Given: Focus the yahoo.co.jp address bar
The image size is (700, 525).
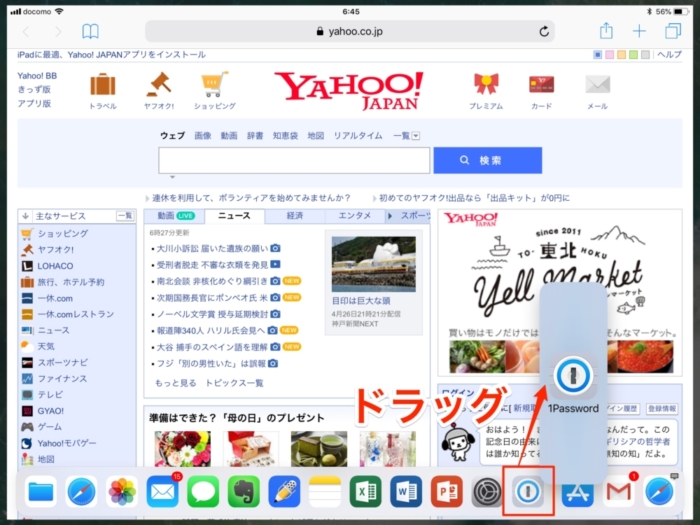Looking at the screenshot, I should click(350, 31).
